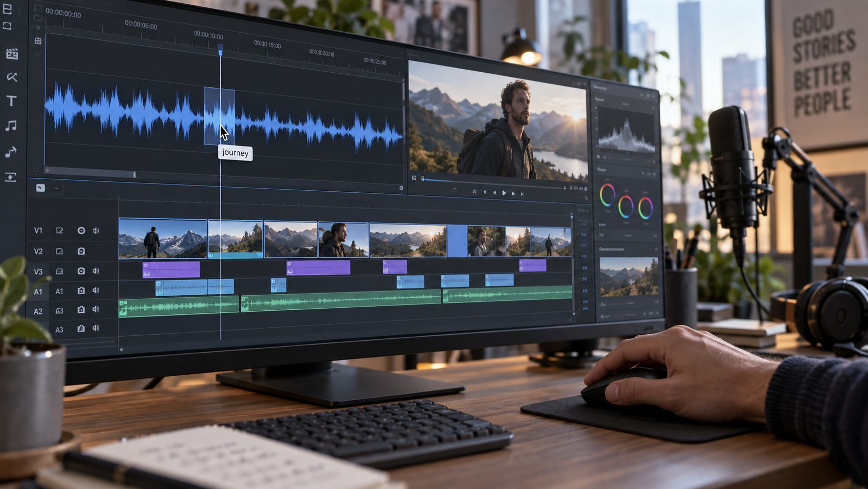The image size is (868, 489).
Task: Click the bracket frame icon in the sidebar
Action: click(7, 25)
